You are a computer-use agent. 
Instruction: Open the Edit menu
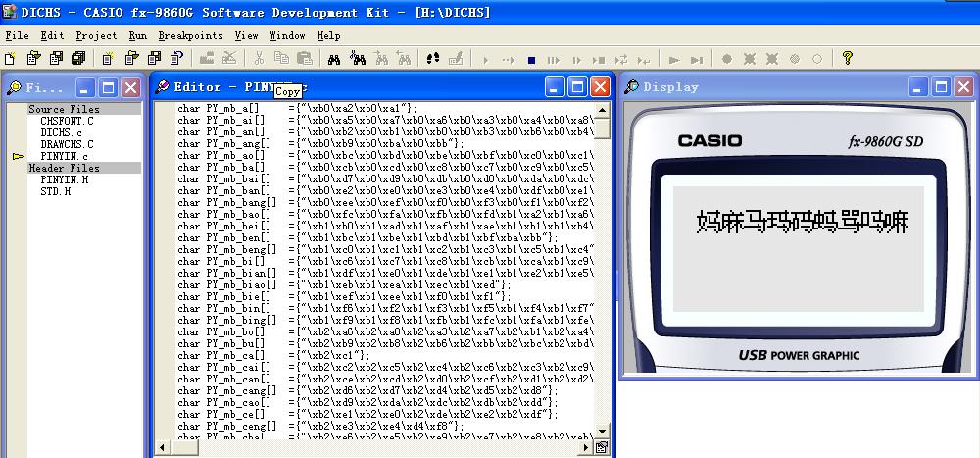[53, 35]
